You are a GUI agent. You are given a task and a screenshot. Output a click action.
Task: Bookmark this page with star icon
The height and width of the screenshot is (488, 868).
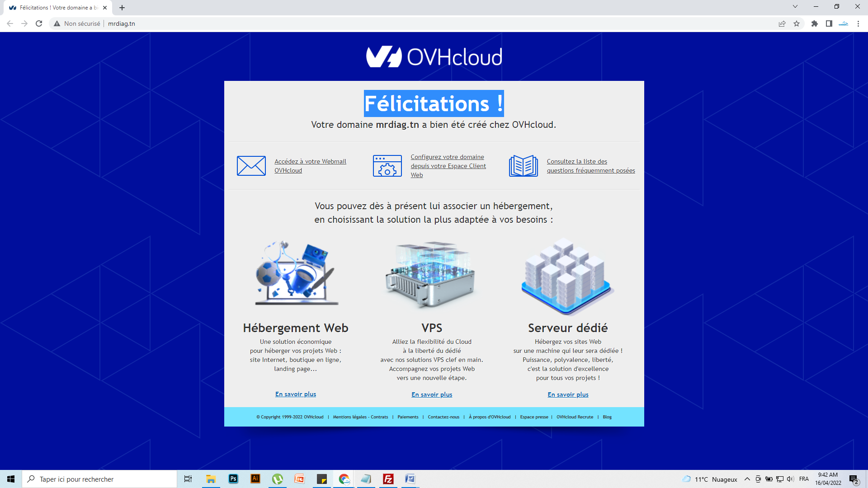[797, 23]
